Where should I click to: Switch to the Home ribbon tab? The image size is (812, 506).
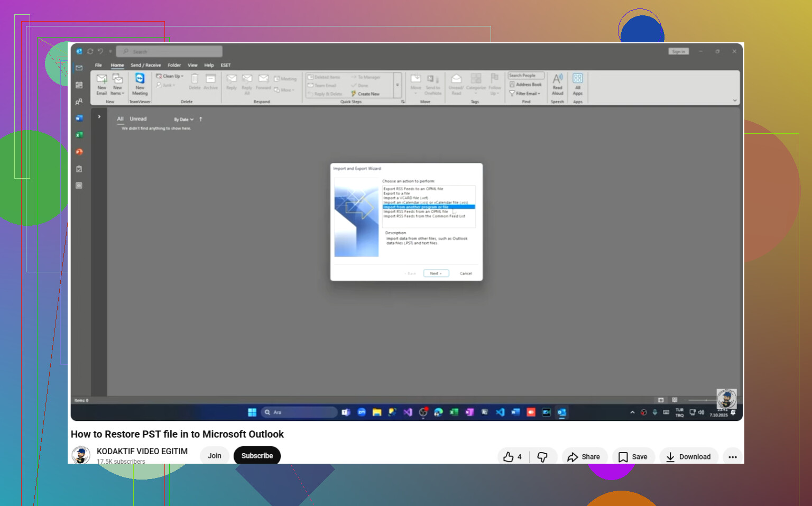pyautogui.click(x=117, y=65)
